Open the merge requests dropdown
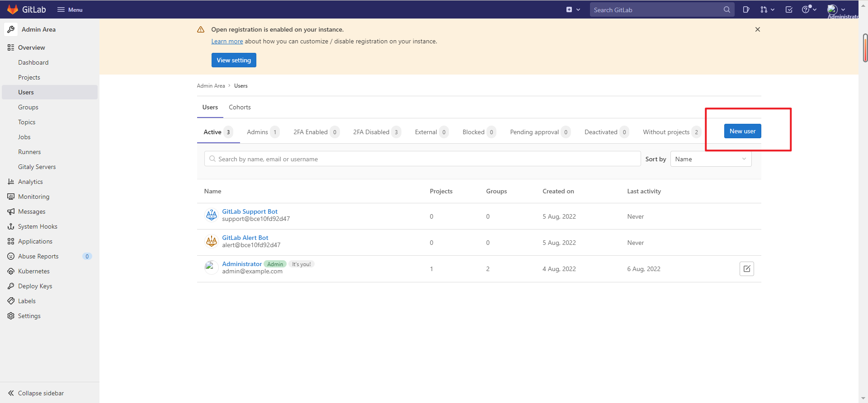 click(767, 9)
